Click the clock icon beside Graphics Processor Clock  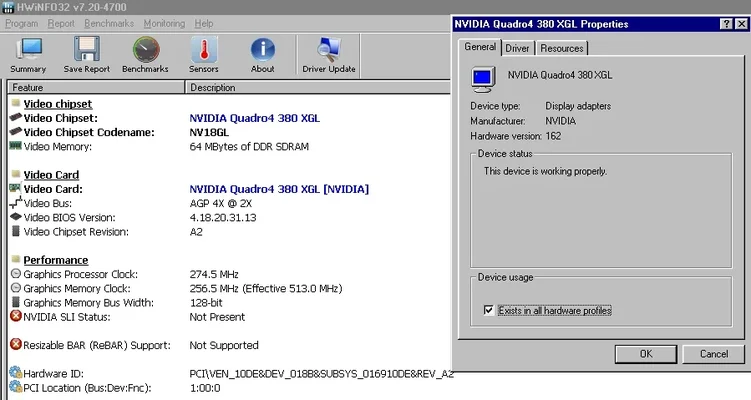click(16, 274)
